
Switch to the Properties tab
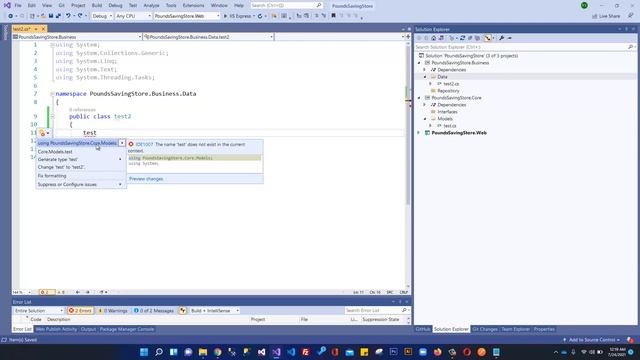pos(544,329)
